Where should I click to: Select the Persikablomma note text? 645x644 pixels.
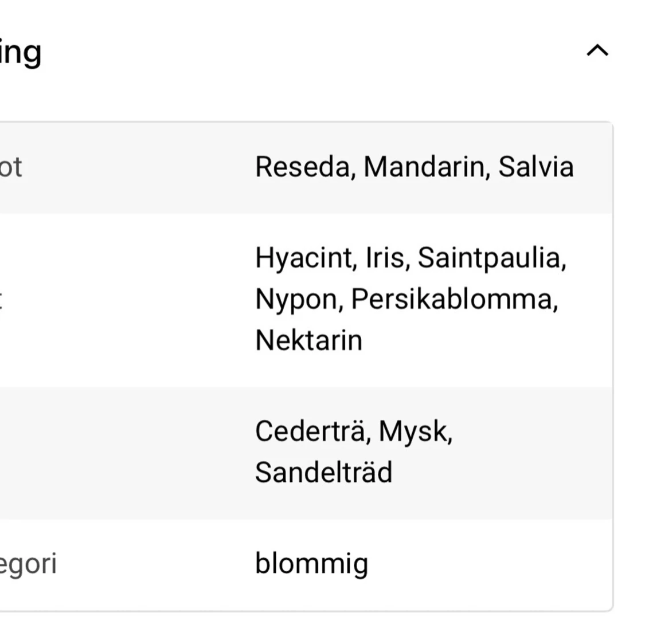[454, 300]
